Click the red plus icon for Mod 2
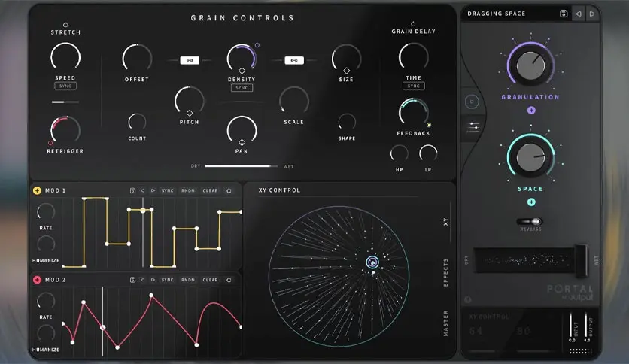Viewport: 629px width, 364px height. [37, 280]
